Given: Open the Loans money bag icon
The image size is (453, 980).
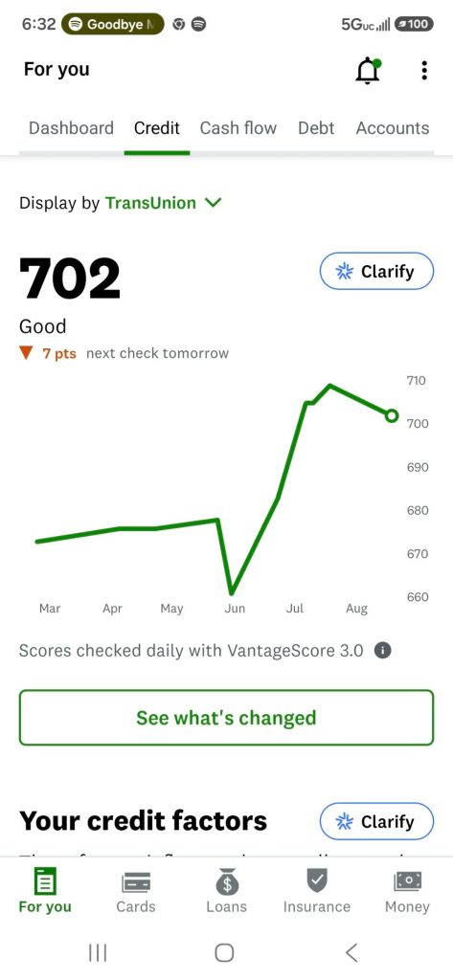Looking at the screenshot, I should pyautogui.click(x=226, y=881).
